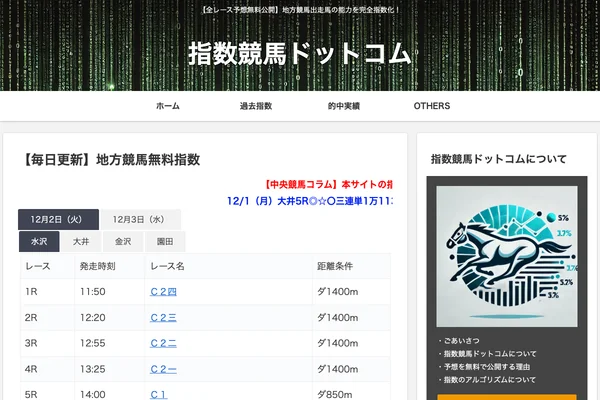The image size is (600, 400).
Task: Click the 12:20 start time cell
Action: click(x=109, y=318)
